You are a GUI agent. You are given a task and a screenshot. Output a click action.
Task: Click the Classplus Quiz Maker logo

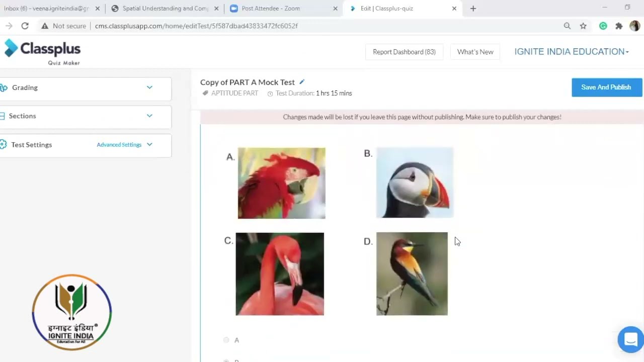click(x=42, y=52)
